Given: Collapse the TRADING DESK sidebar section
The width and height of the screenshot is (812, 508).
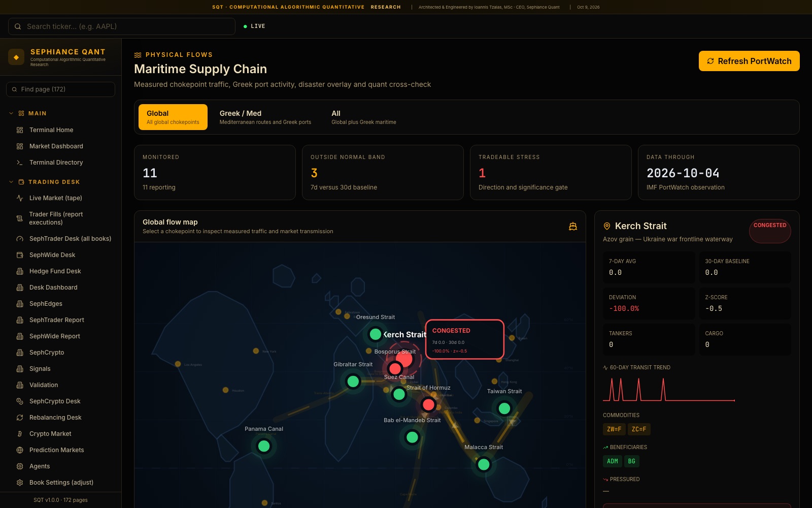Looking at the screenshot, I should (11, 182).
